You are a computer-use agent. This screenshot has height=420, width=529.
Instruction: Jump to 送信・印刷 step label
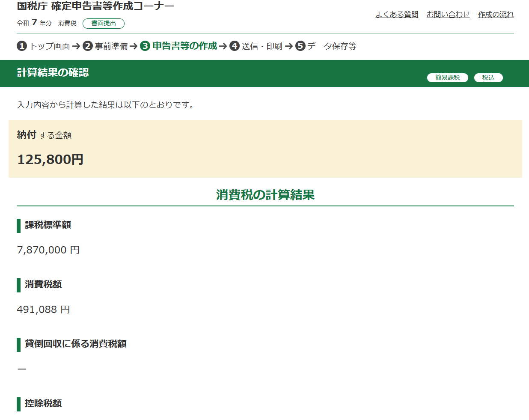pyautogui.click(x=262, y=46)
